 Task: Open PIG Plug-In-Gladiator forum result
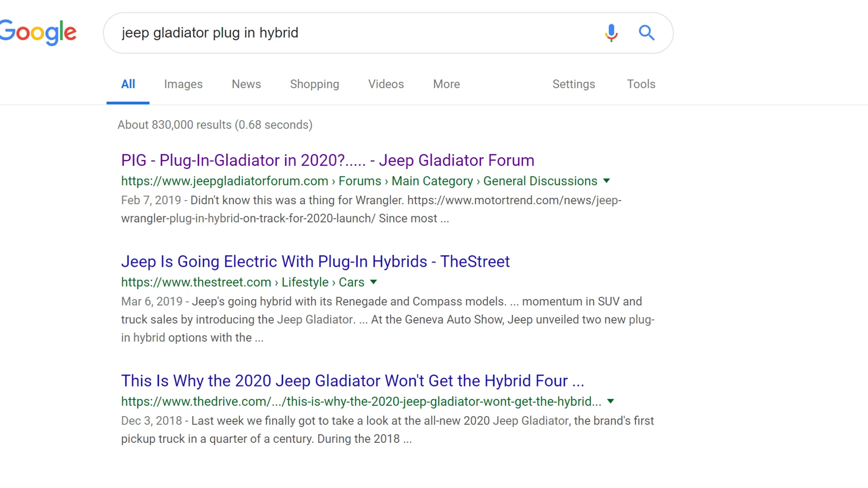(328, 160)
